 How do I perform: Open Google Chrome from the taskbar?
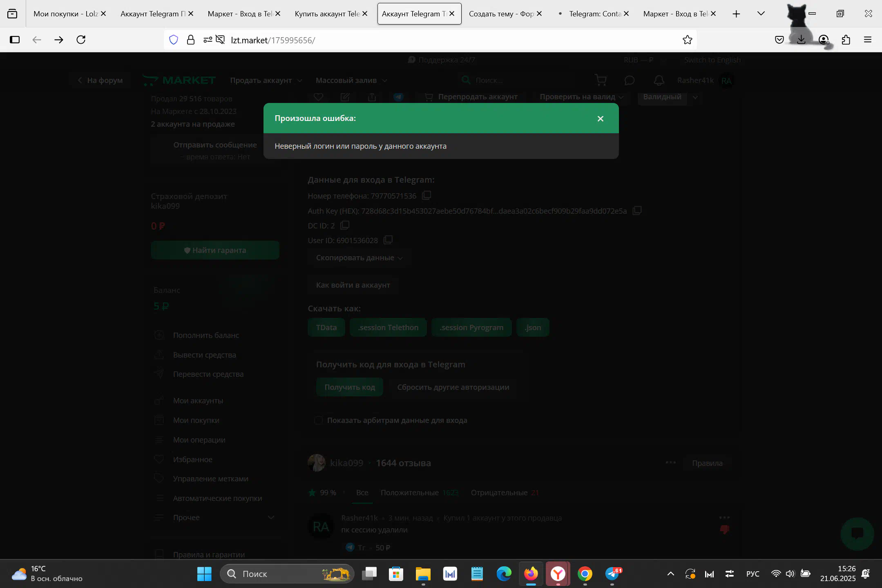click(x=585, y=574)
